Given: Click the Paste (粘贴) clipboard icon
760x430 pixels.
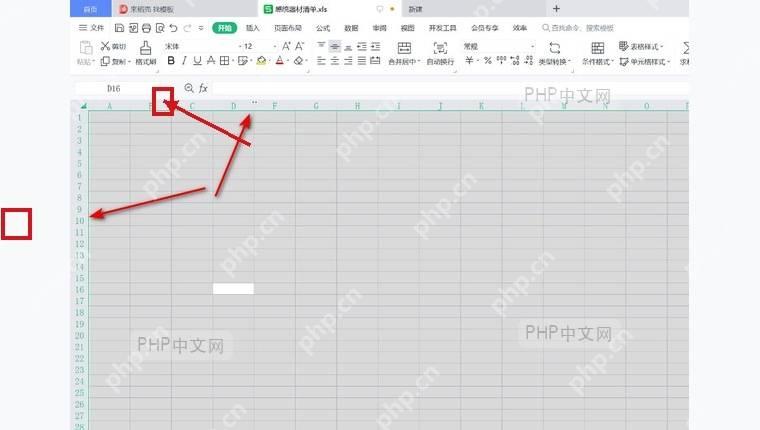Looking at the screenshot, I should coord(86,48).
